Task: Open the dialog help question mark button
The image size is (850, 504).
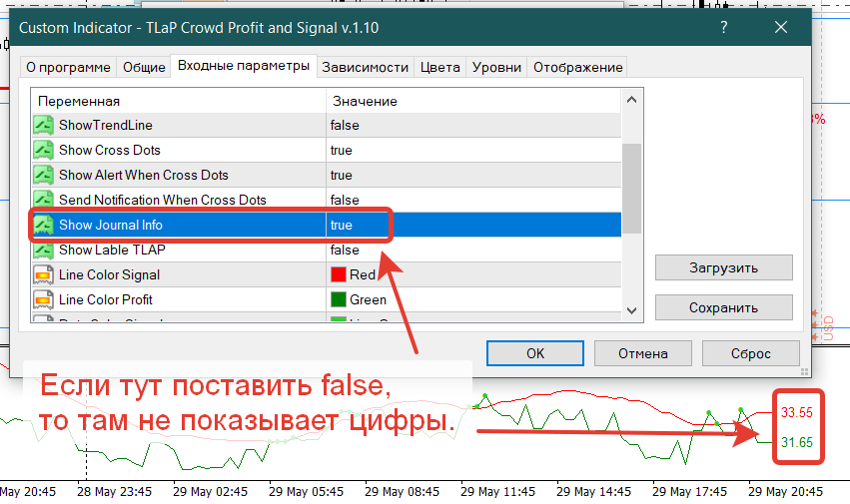Action: coord(724,27)
